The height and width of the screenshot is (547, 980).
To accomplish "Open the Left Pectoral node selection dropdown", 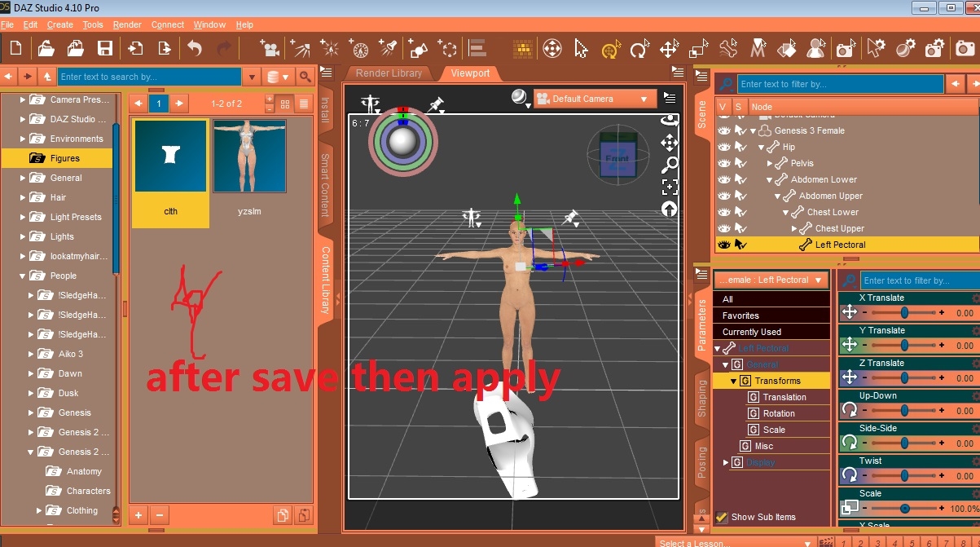I will 771,280.
